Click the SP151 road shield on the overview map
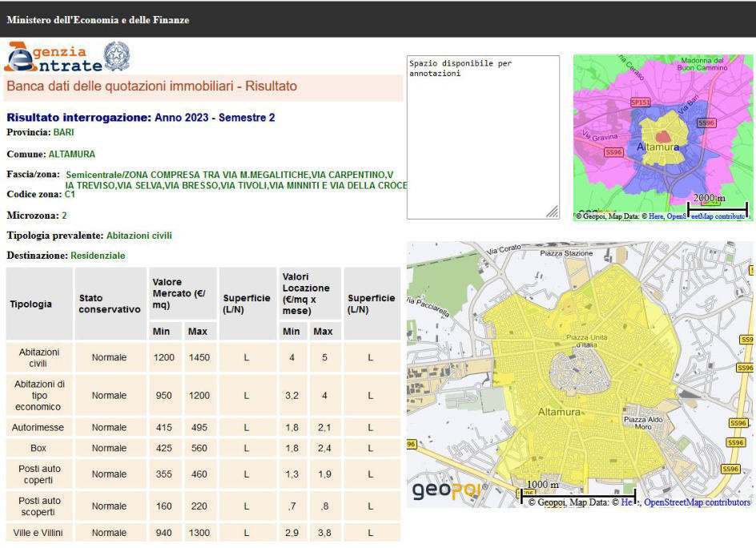The height and width of the screenshot is (548, 756). point(640,103)
